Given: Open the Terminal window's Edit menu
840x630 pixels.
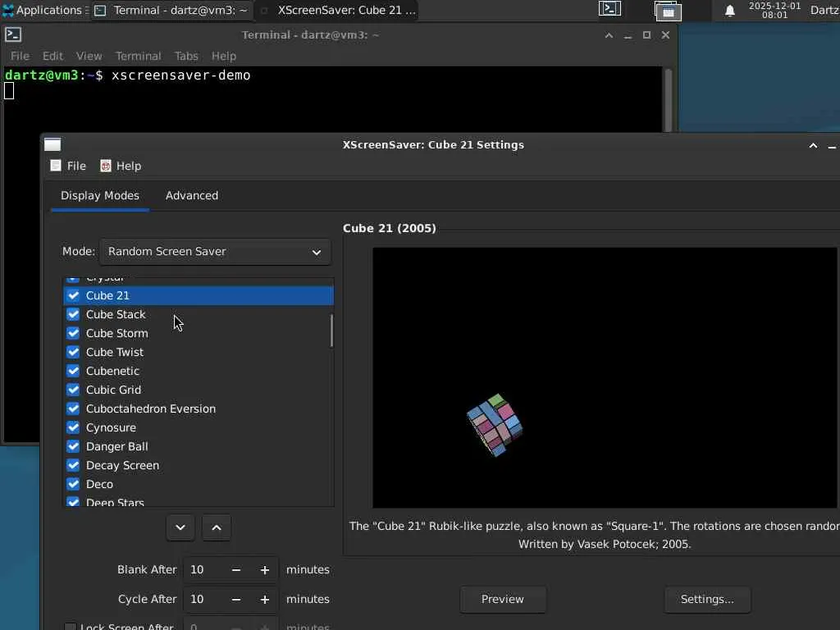Looking at the screenshot, I should pos(52,56).
